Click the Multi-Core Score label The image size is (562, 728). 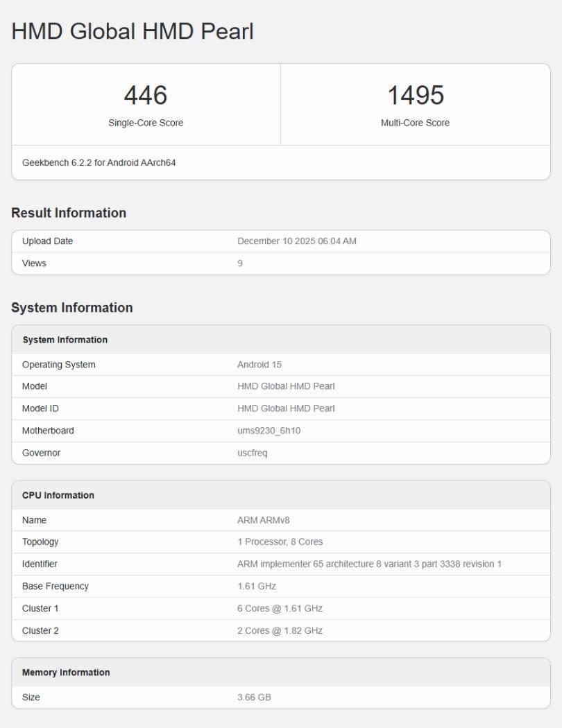point(415,123)
